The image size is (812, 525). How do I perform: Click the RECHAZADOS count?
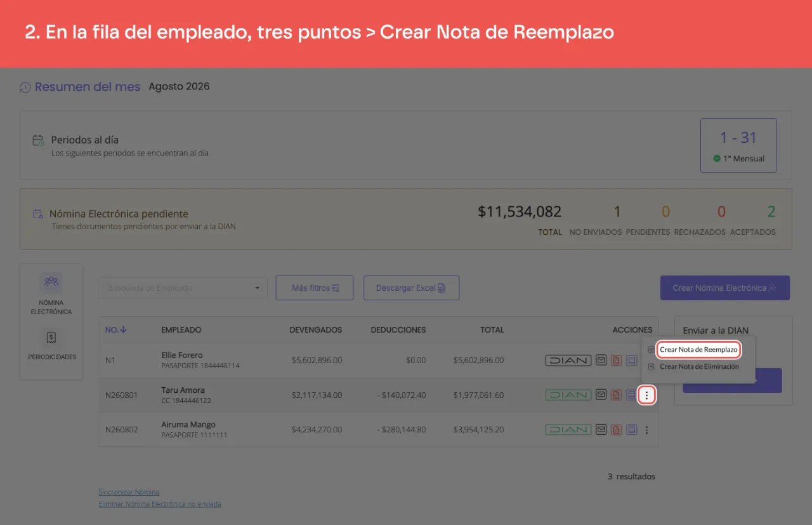click(x=721, y=212)
